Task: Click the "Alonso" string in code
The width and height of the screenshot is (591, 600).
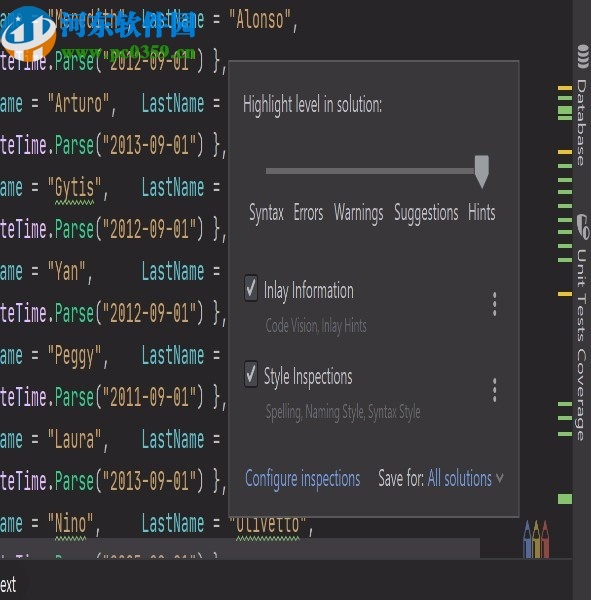Action: tap(260, 19)
